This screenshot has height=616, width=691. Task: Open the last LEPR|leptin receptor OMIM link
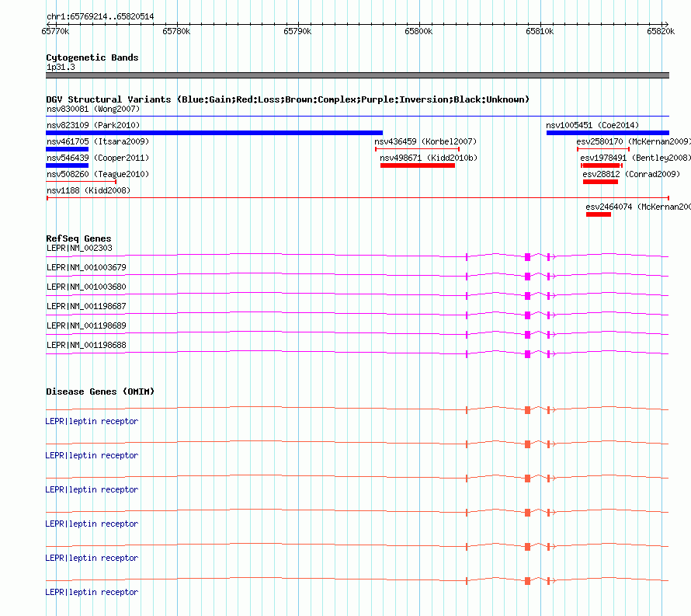(92, 592)
